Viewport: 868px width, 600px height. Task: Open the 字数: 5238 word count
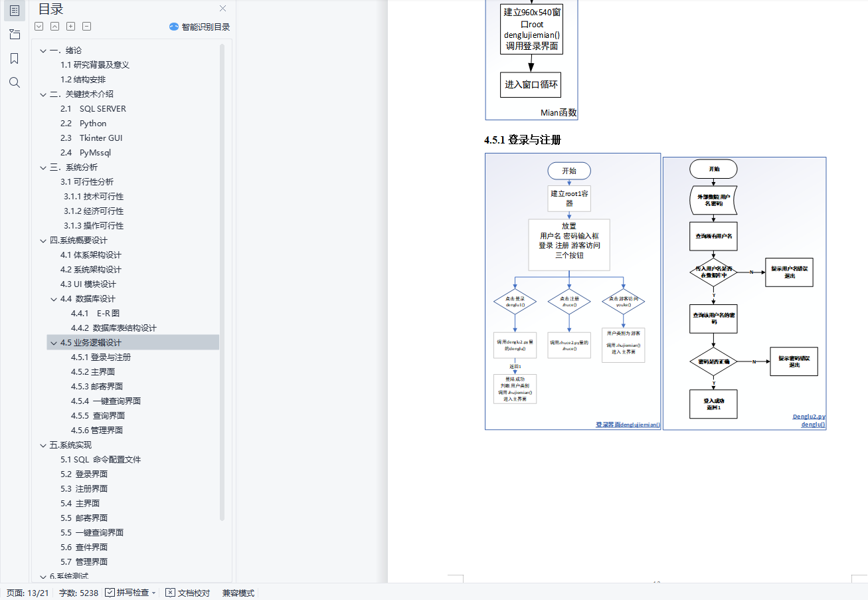(78, 593)
